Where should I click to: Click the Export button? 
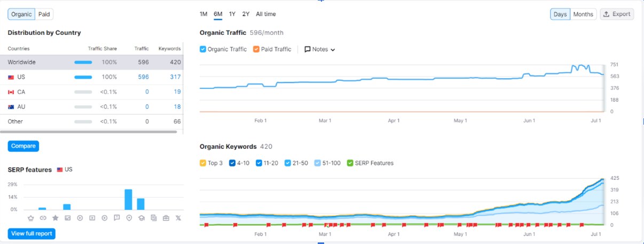pyautogui.click(x=617, y=14)
